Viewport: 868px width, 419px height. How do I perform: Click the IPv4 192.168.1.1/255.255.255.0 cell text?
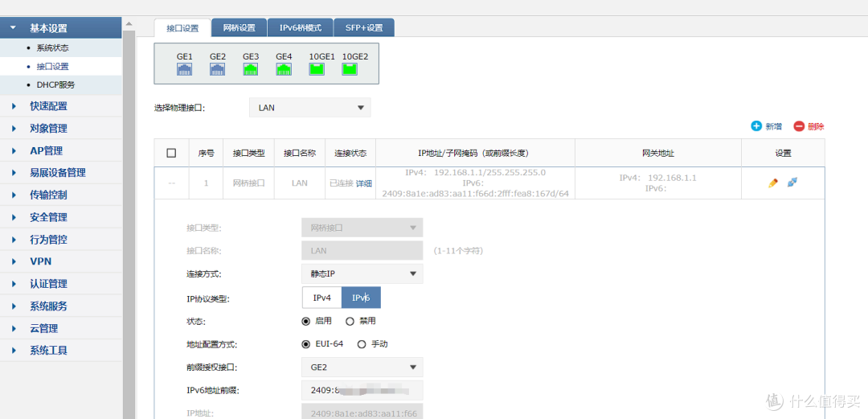click(476, 172)
